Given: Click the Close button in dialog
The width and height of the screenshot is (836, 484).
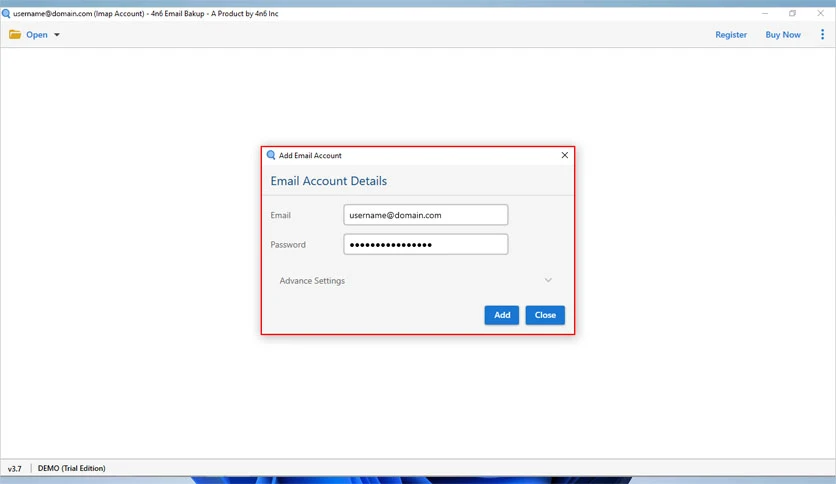Looking at the screenshot, I should click(x=545, y=315).
